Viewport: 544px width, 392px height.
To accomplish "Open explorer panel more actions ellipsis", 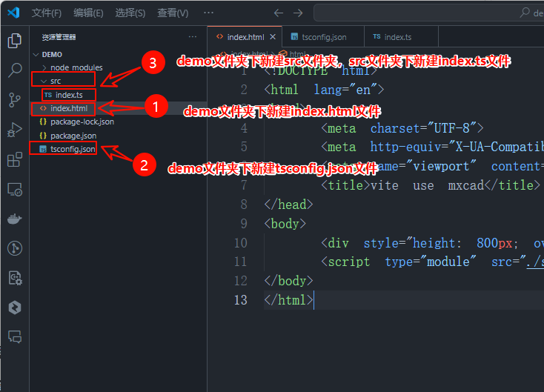I will tap(193, 37).
